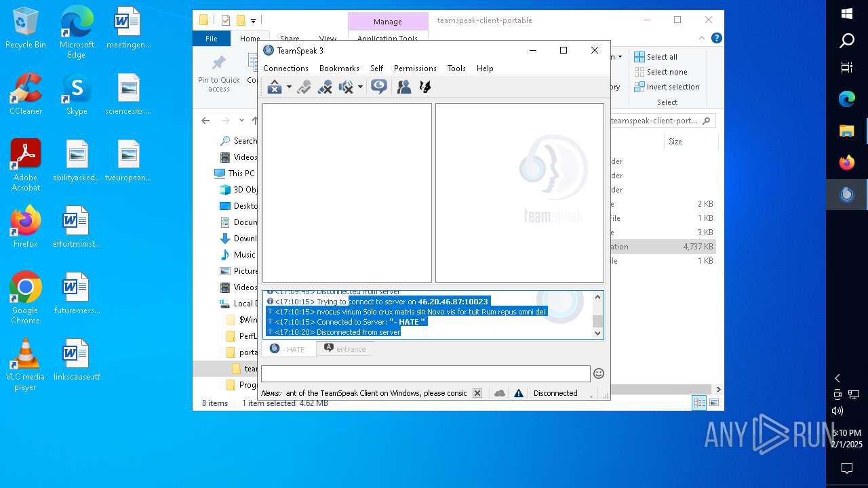Switch to the '- HATE' chat tab
The height and width of the screenshot is (488, 868).
pos(288,349)
